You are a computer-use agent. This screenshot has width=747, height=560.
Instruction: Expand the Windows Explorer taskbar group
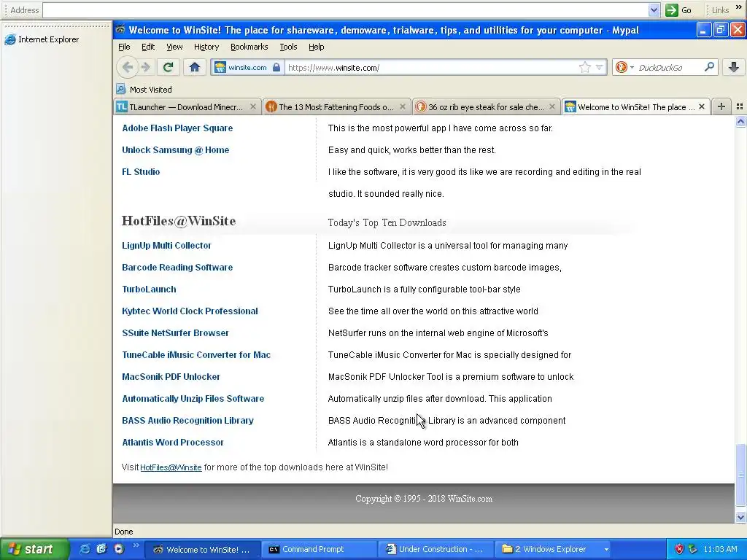554,549
